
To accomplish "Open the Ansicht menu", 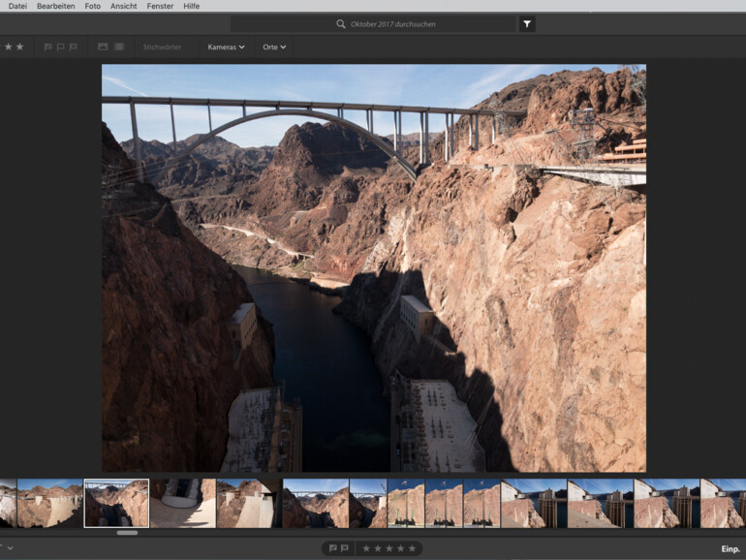I will click(x=123, y=6).
